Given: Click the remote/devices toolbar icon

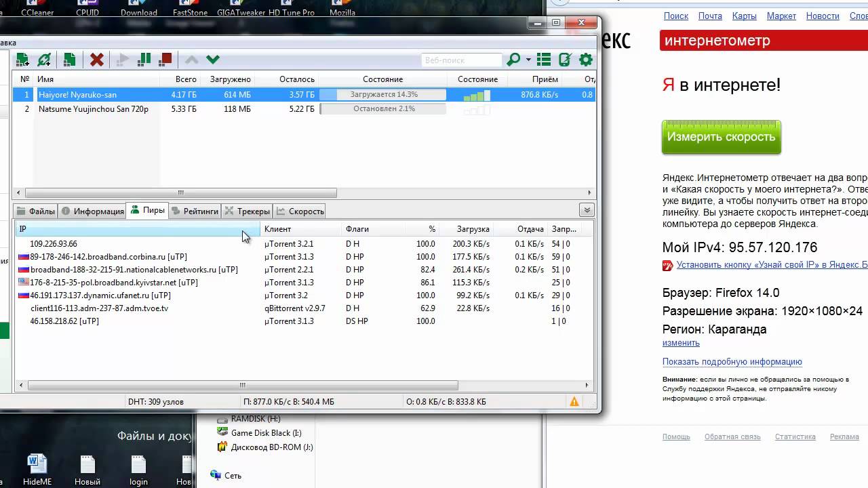Looking at the screenshot, I should 565,60.
